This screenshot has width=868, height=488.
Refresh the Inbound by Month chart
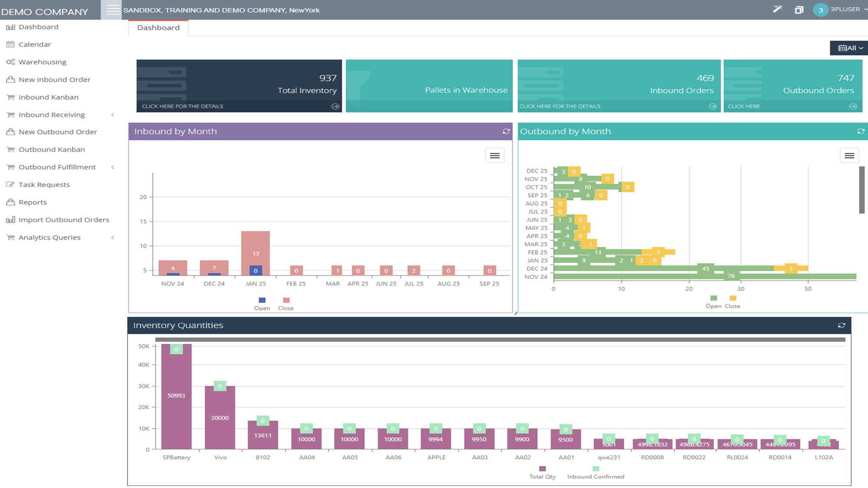506,131
